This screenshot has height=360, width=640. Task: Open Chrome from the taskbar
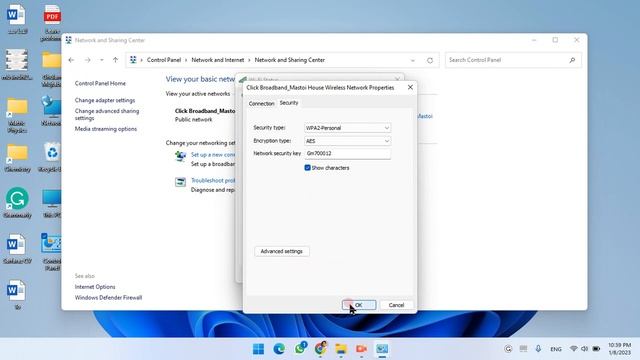(x=320, y=349)
